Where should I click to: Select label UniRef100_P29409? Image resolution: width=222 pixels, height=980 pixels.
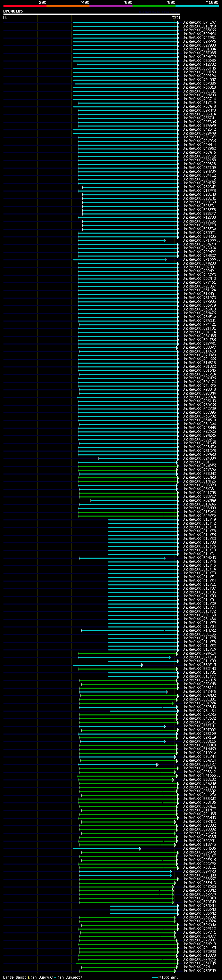tap(199, 133)
